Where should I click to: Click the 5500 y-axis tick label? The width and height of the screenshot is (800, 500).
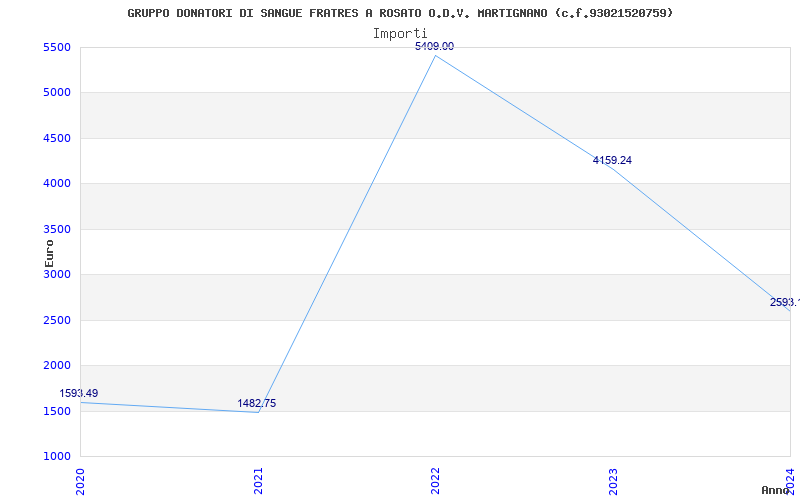pyautogui.click(x=56, y=47)
